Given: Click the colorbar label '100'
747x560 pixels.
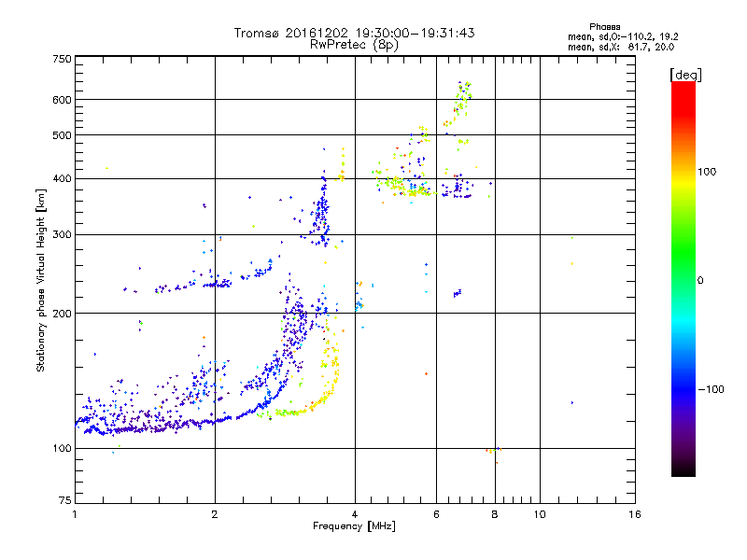Looking at the screenshot, I should 707,172.
